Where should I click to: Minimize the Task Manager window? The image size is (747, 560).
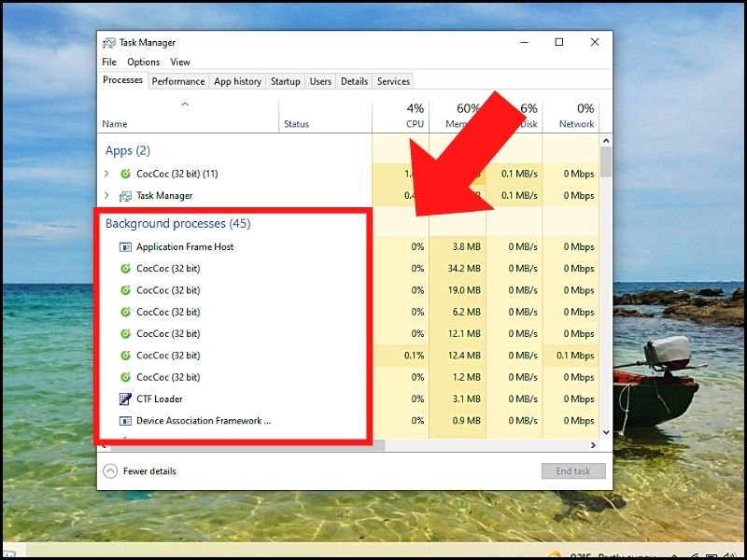[525, 42]
